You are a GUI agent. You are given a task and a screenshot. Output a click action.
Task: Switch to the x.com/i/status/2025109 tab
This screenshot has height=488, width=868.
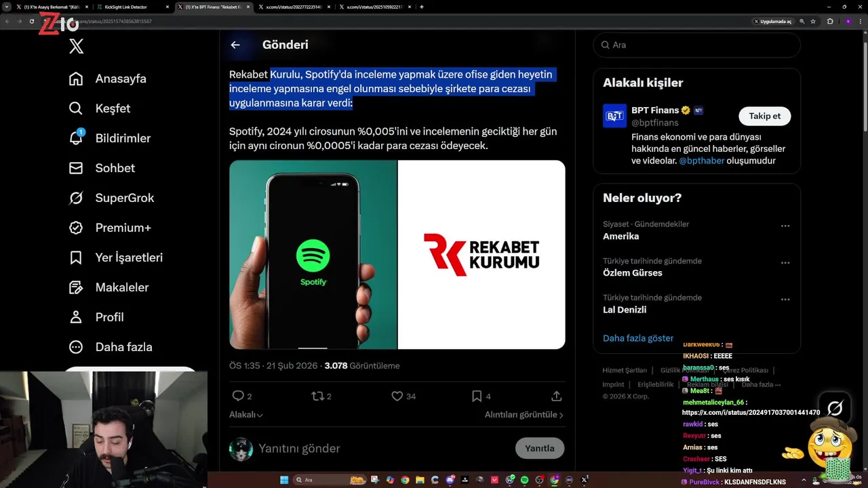point(374,7)
